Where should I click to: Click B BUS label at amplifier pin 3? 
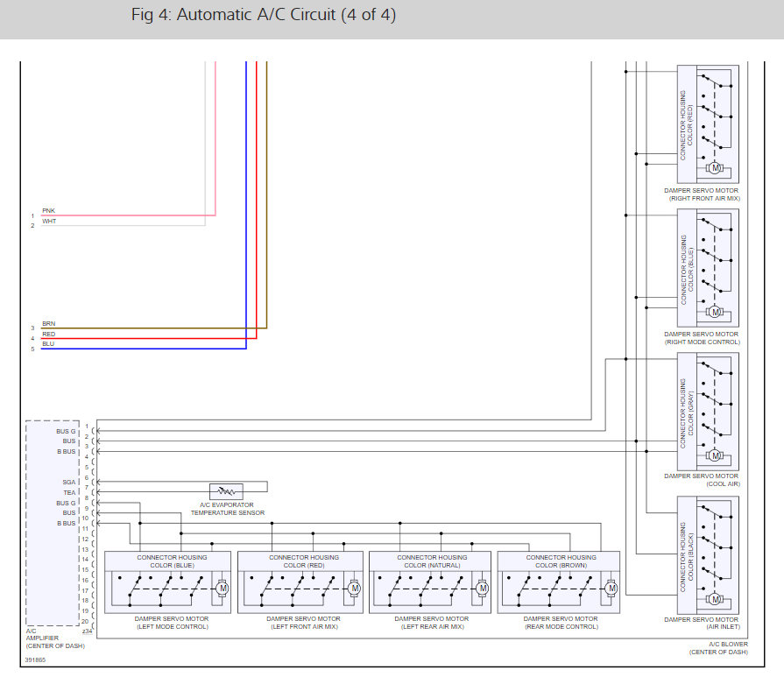click(67, 452)
